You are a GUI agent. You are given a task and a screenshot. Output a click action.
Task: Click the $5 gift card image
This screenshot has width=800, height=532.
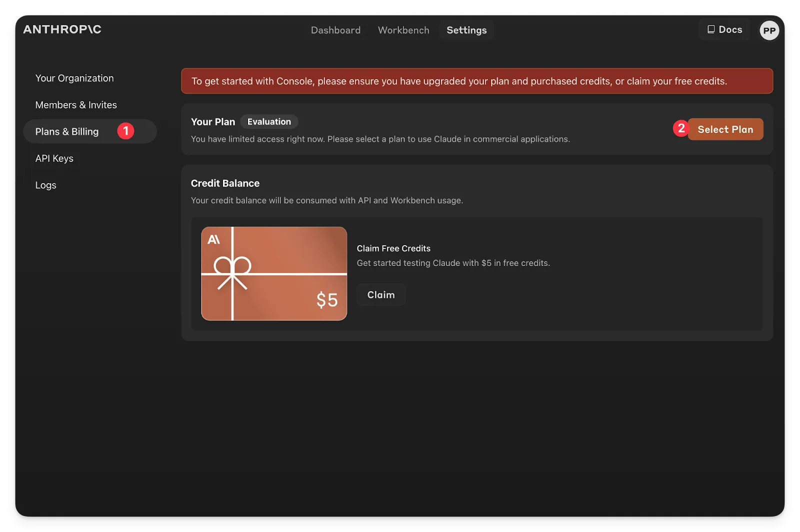274,273
